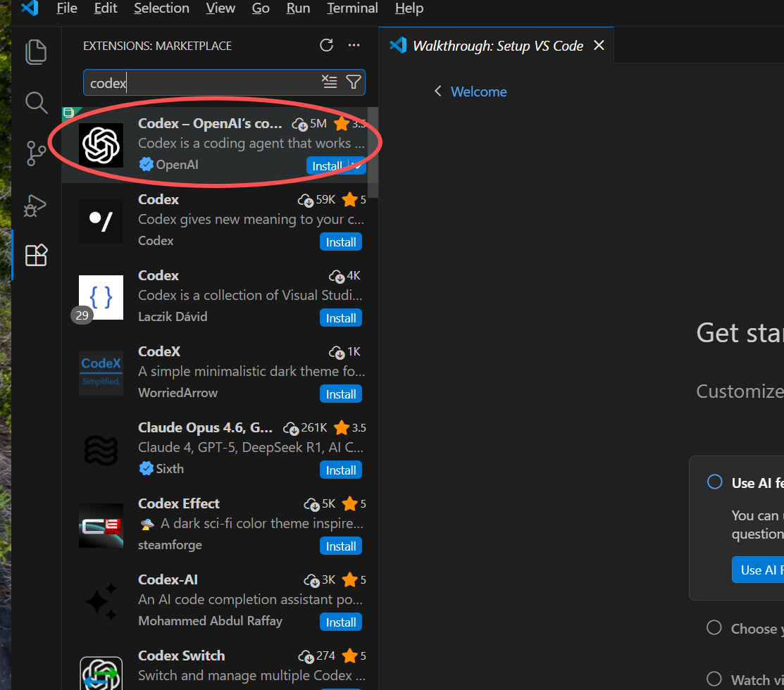The width and height of the screenshot is (784, 690).
Task: Click publisher name WorriedArrow
Action: (x=178, y=393)
